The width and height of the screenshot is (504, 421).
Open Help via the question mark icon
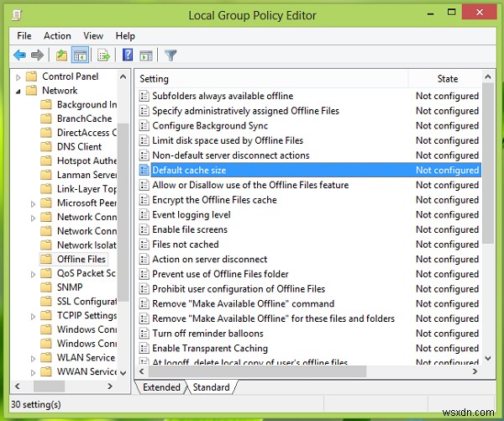(128, 55)
